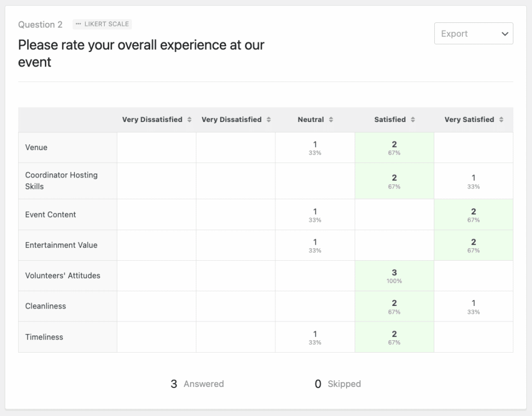532x416 pixels.
Task: Click the Timeliness Neutral cell
Action: [314, 337]
